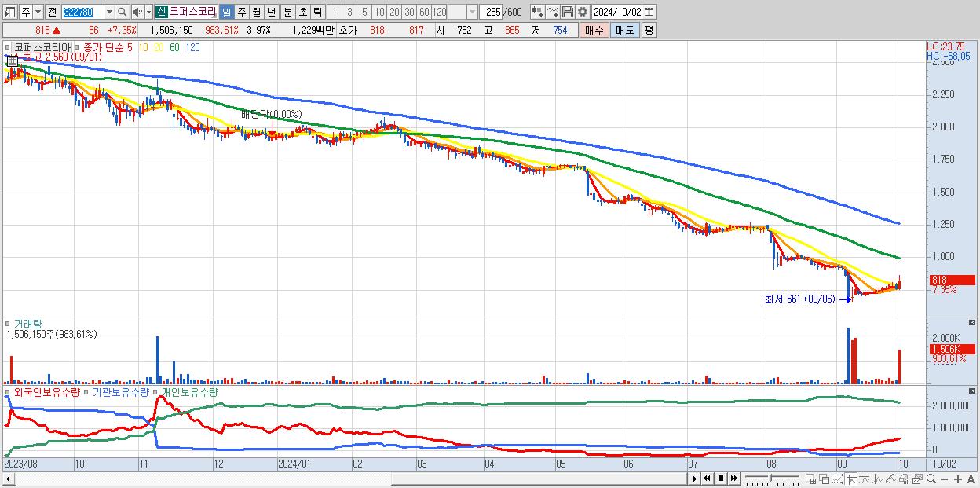Click the play button in replay controls
This screenshot has height=488, width=980.
695,479
